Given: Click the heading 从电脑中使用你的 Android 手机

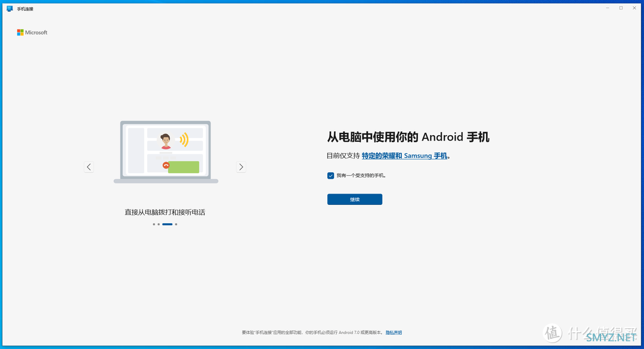Looking at the screenshot, I should pyautogui.click(x=408, y=137).
